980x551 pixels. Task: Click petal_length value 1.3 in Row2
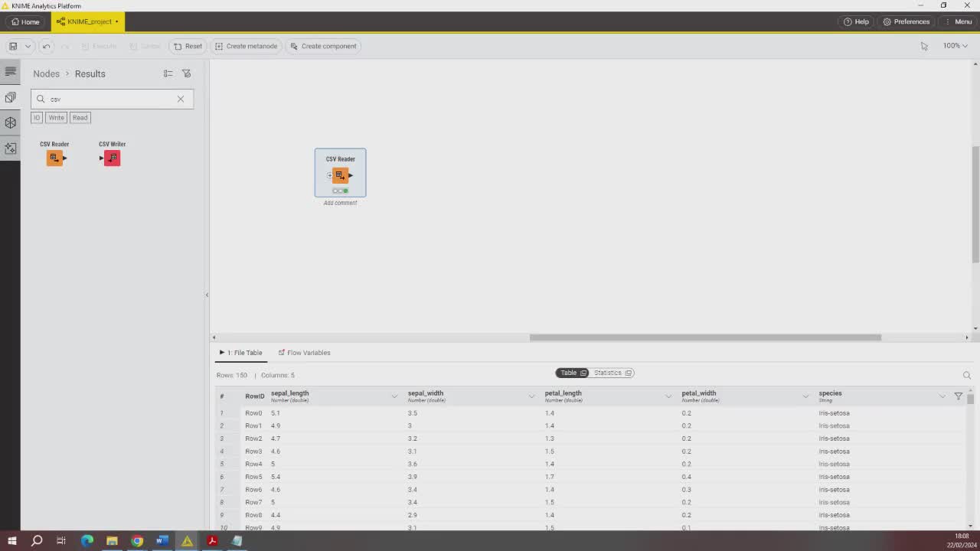click(x=550, y=439)
